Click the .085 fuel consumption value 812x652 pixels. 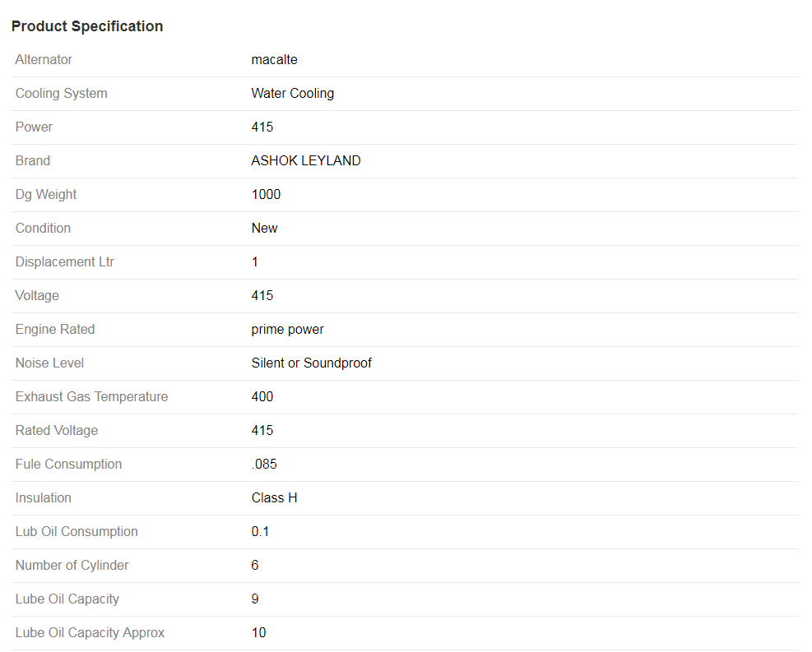tap(264, 465)
